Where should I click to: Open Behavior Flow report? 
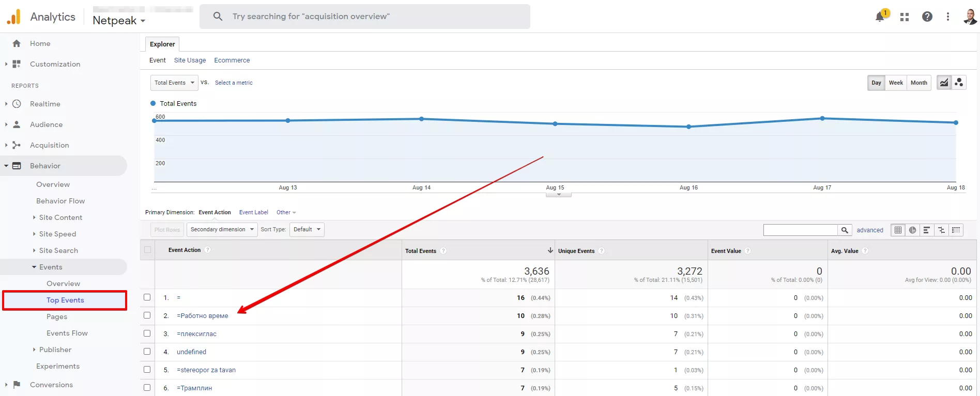click(x=60, y=201)
